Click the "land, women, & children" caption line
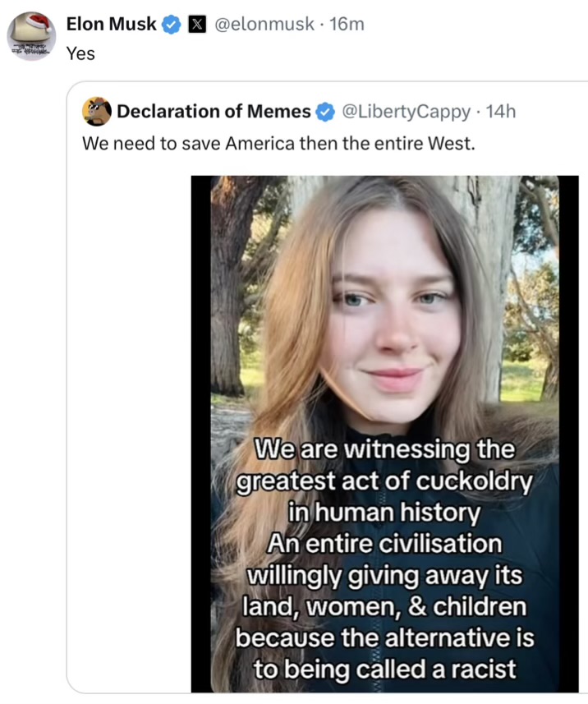The height and width of the screenshot is (704, 588). pyautogui.click(x=384, y=606)
